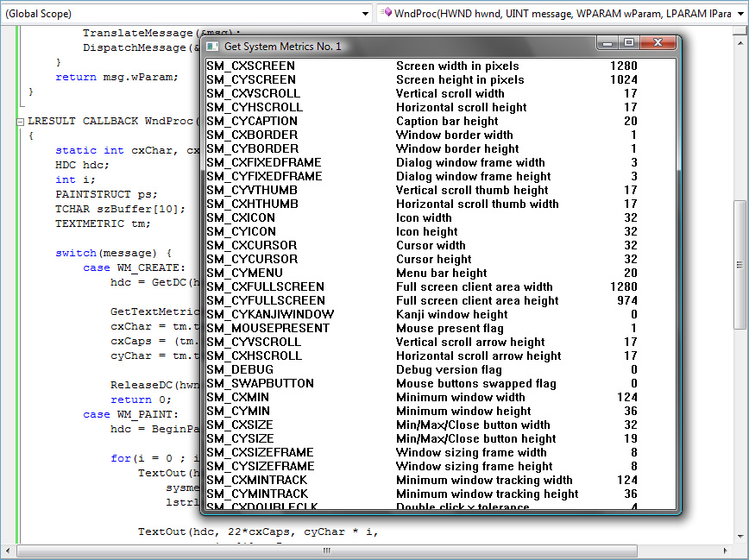The height and width of the screenshot is (560, 749).
Task: Click the purple WndProc method icon
Action: pyautogui.click(x=387, y=13)
